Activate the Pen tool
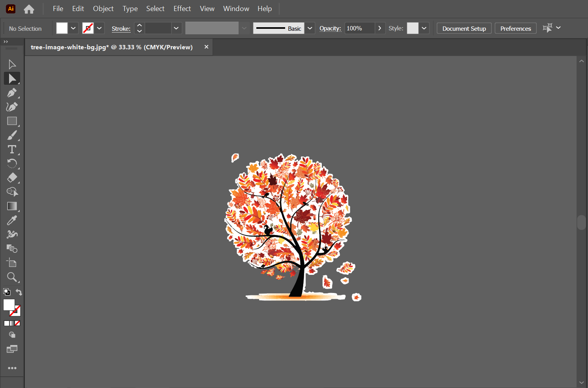 [12, 93]
